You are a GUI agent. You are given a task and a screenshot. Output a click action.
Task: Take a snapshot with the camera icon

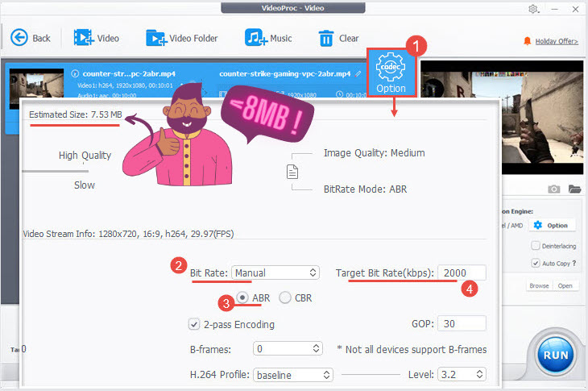[x=554, y=189]
